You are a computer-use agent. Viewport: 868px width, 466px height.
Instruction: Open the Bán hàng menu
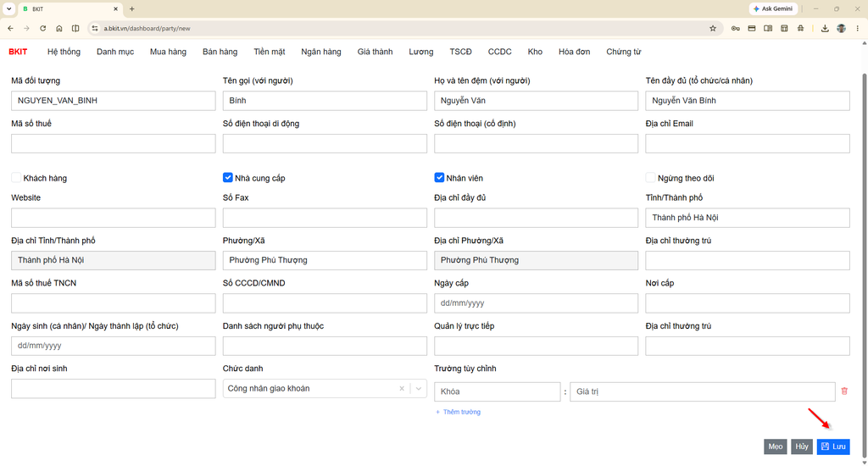tap(220, 52)
